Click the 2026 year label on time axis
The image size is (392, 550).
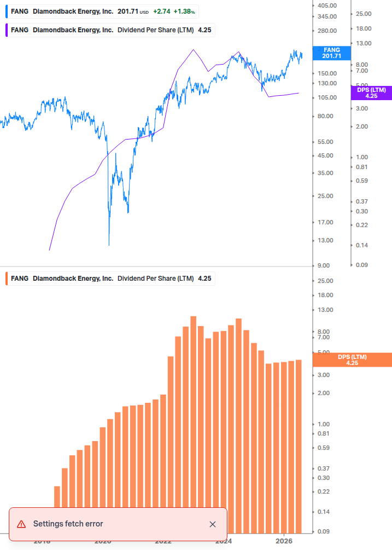(x=284, y=541)
